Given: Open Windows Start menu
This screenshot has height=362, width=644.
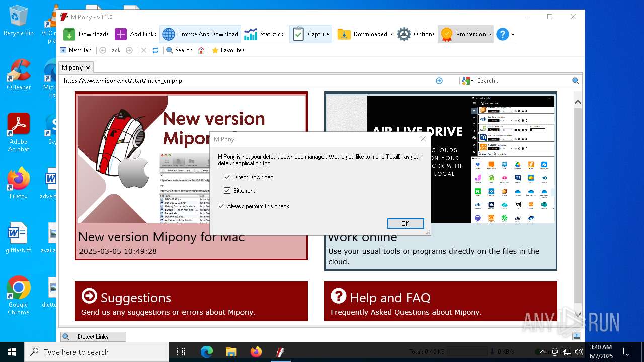Looking at the screenshot, I should 12,352.
